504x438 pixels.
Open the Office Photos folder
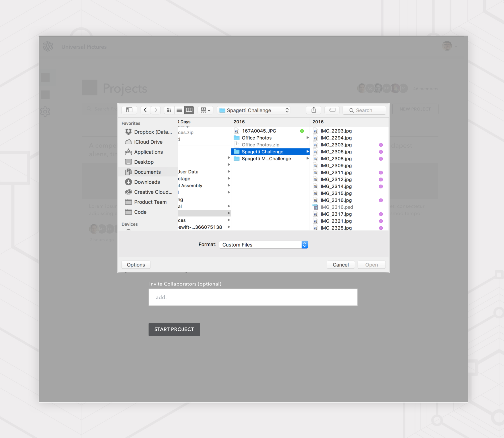270,138
